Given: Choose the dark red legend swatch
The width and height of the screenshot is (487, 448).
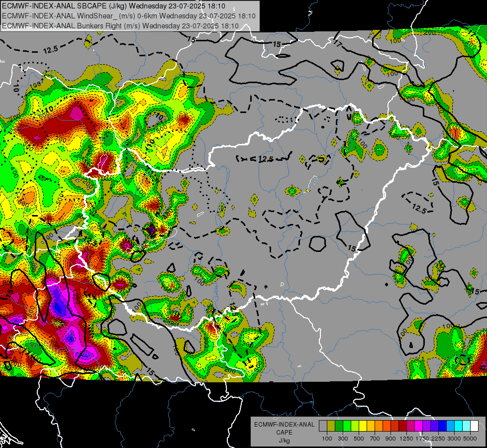Looking at the screenshot, I should 402,426.
